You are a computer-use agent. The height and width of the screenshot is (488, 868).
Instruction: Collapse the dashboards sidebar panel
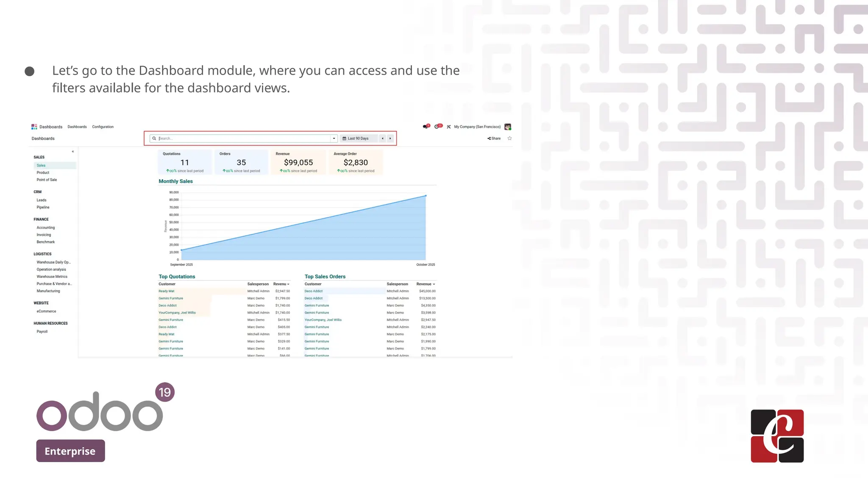tap(73, 151)
